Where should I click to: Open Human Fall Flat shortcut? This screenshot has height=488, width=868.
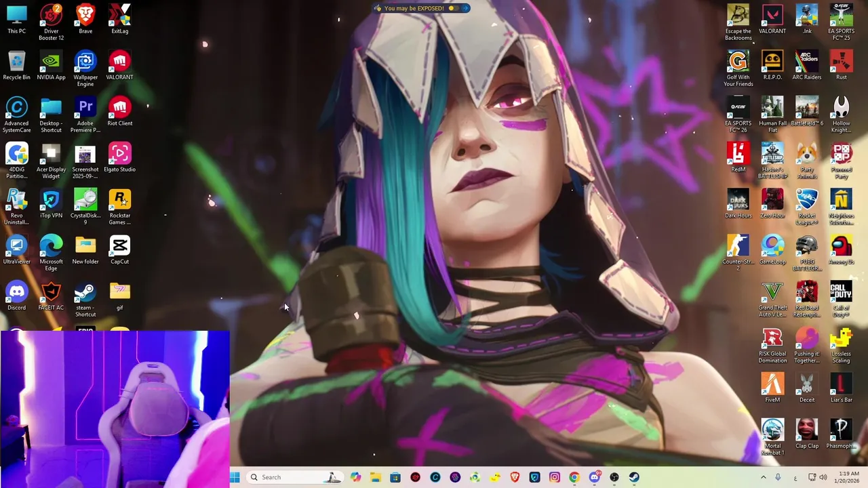click(x=772, y=115)
